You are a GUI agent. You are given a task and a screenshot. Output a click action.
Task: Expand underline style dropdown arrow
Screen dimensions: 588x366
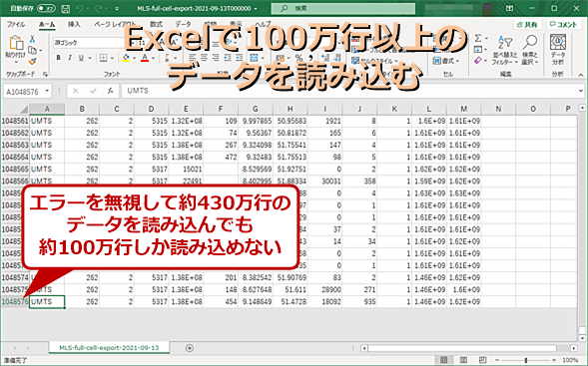(90, 58)
